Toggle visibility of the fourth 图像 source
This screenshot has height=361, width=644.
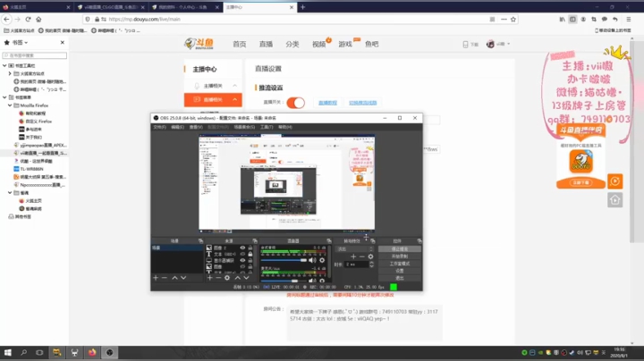pyautogui.click(x=242, y=266)
